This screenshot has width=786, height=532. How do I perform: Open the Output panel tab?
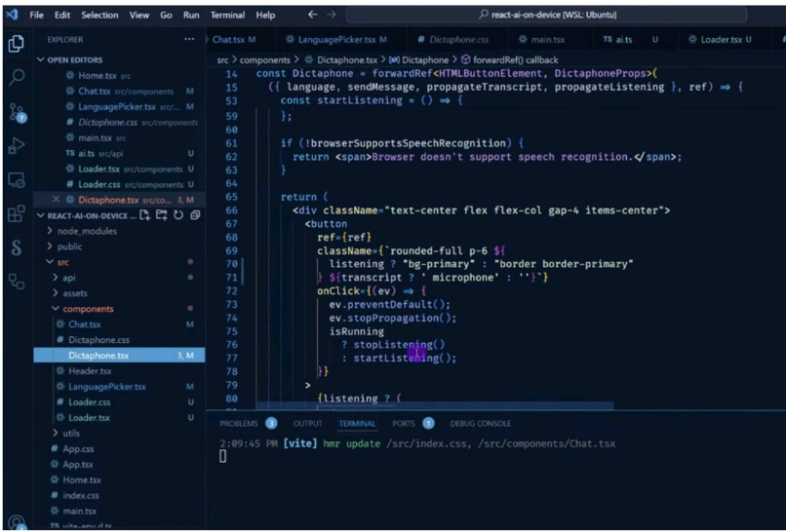pyautogui.click(x=307, y=423)
